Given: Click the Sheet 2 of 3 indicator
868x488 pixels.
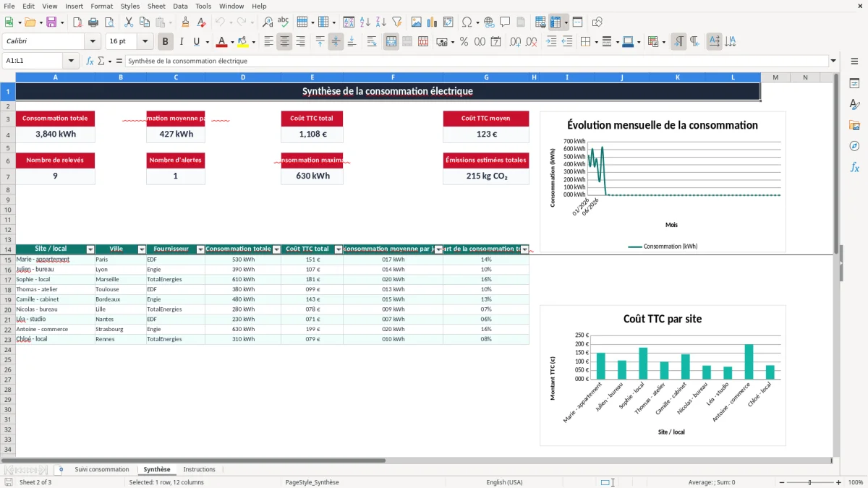Looking at the screenshot, I should click(x=35, y=482).
